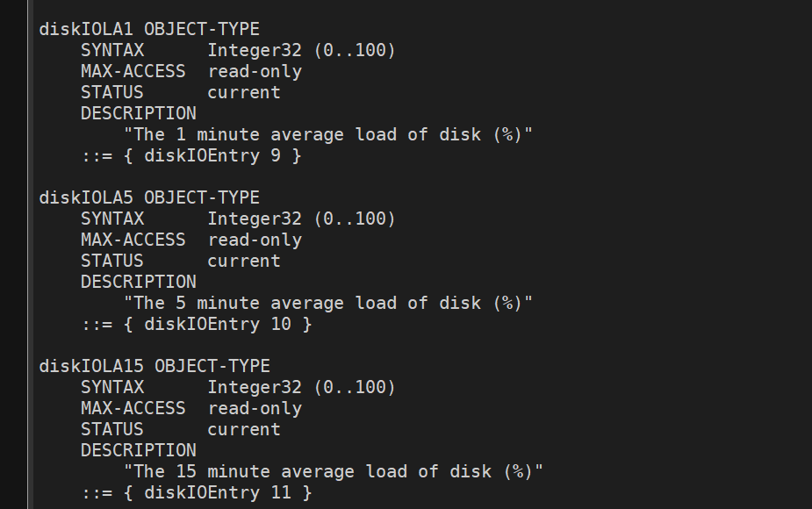The height and width of the screenshot is (509, 812).
Task: Click the SYNTAX keyword under diskIOLA5
Action: tap(112, 219)
